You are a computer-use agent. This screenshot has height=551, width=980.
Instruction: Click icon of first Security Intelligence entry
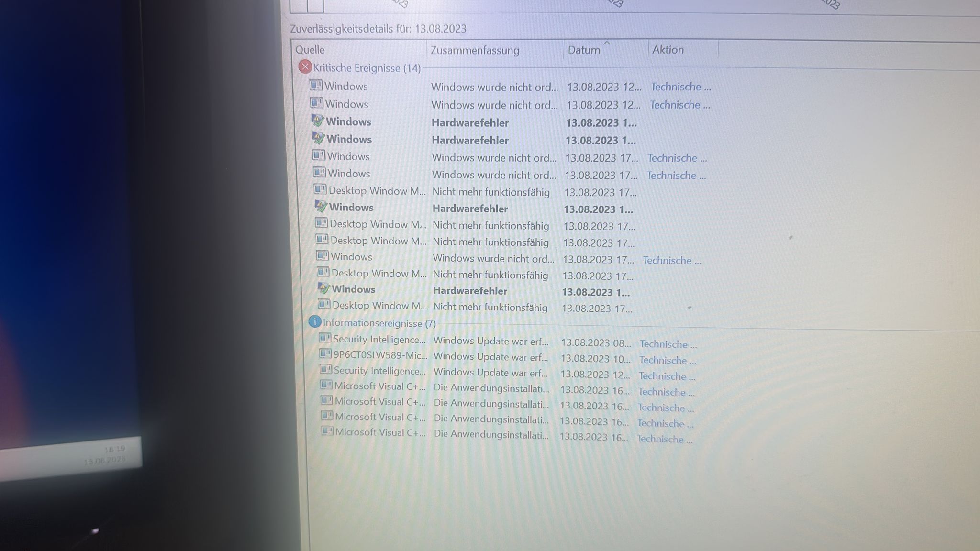[x=325, y=338]
